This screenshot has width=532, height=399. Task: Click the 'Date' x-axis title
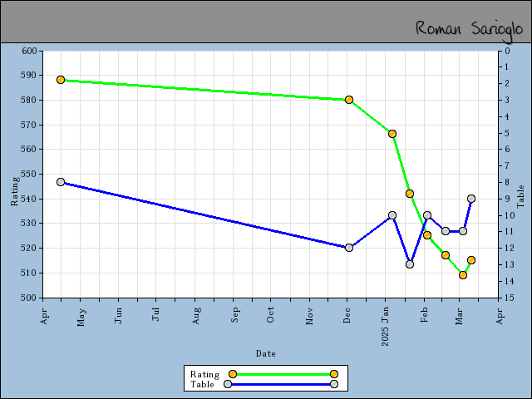tap(266, 354)
